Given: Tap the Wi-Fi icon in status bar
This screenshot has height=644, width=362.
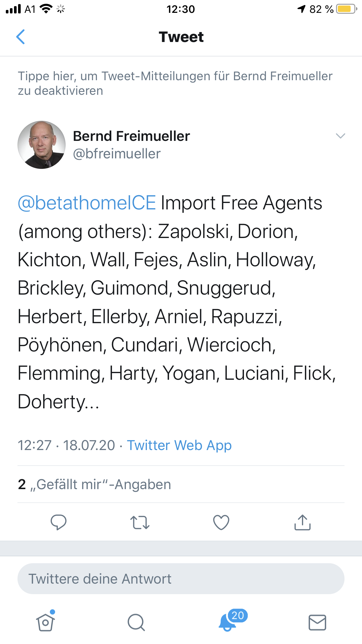Looking at the screenshot, I should [46, 9].
